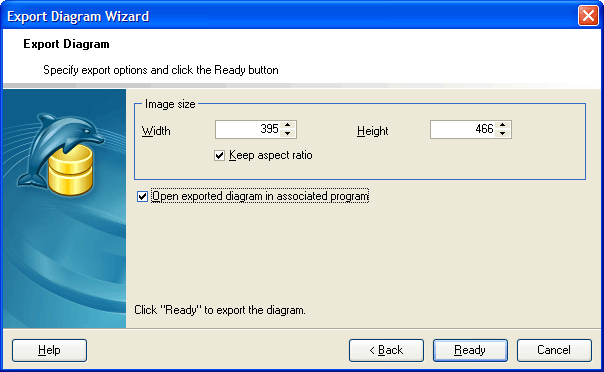
Task: Increase Width using the up spinner arrow
Action: [x=287, y=125]
